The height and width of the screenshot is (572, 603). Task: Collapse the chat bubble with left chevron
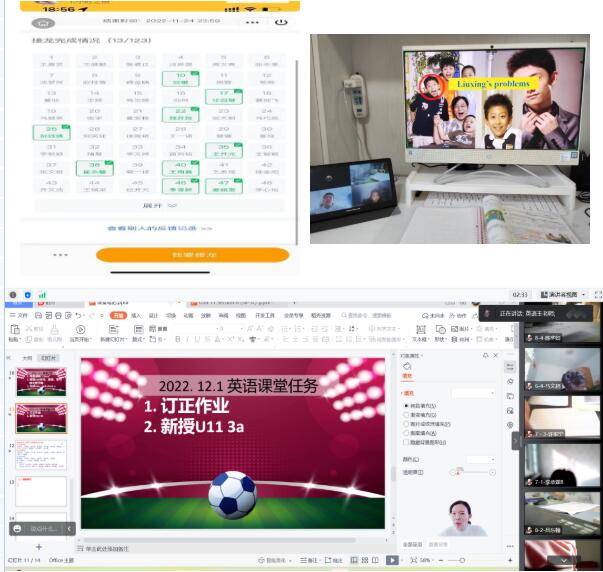coord(69,529)
